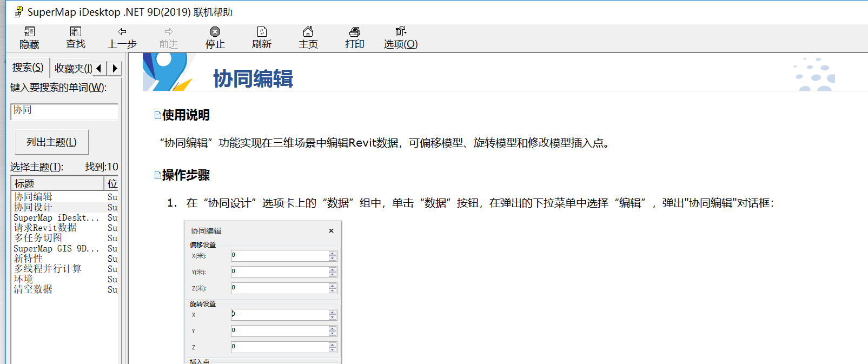The image size is (868, 364).
Task: Collapse the 使用说明 section
Action: point(157,115)
